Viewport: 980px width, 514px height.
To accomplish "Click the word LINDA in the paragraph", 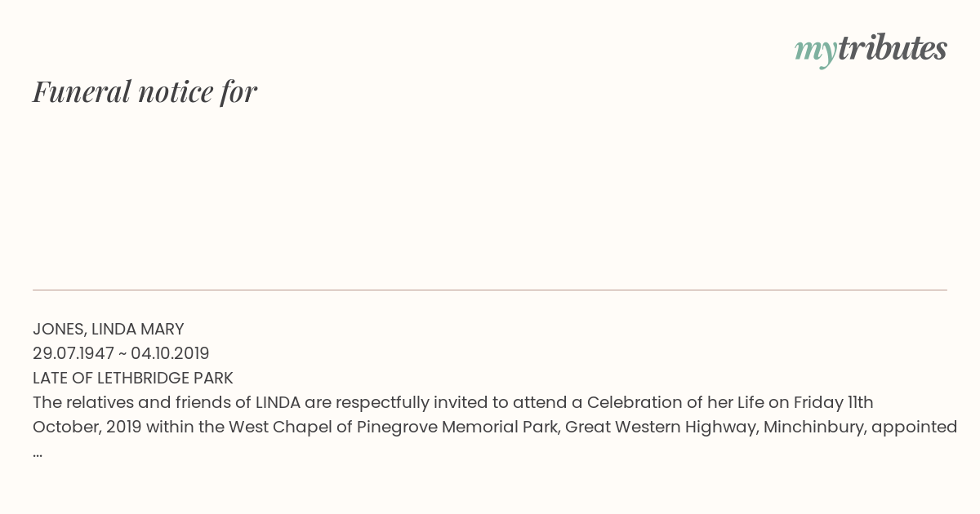I will (x=278, y=402).
